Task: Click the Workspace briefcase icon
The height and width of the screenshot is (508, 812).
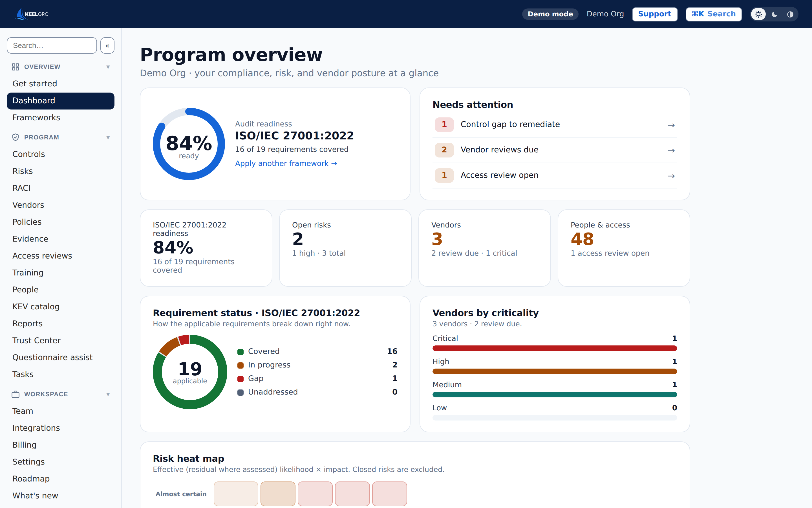Action: (16, 394)
